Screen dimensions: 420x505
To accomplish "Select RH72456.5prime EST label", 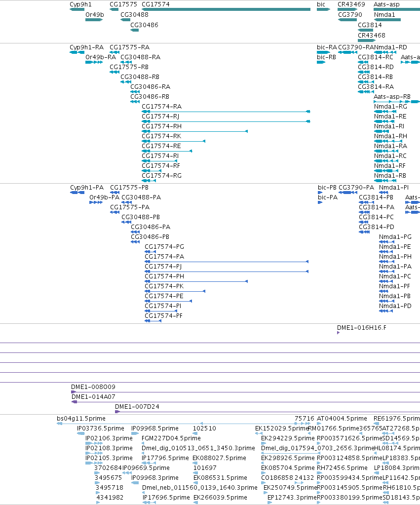I will [342, 468].
